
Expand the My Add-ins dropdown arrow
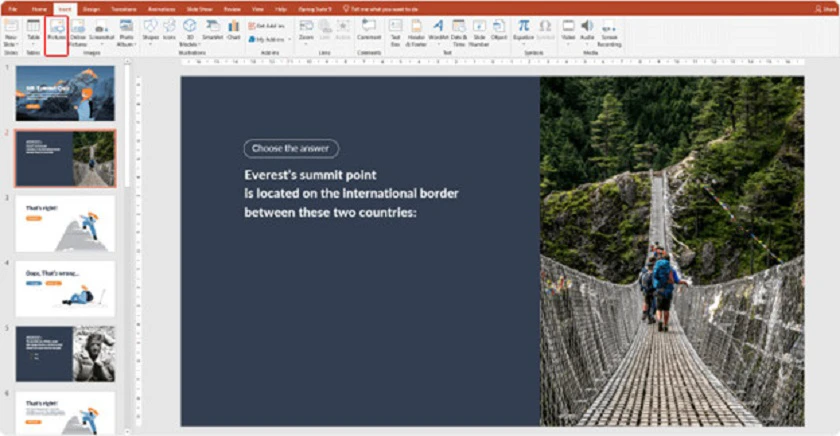pyautogui.click(x=290, y=40)
